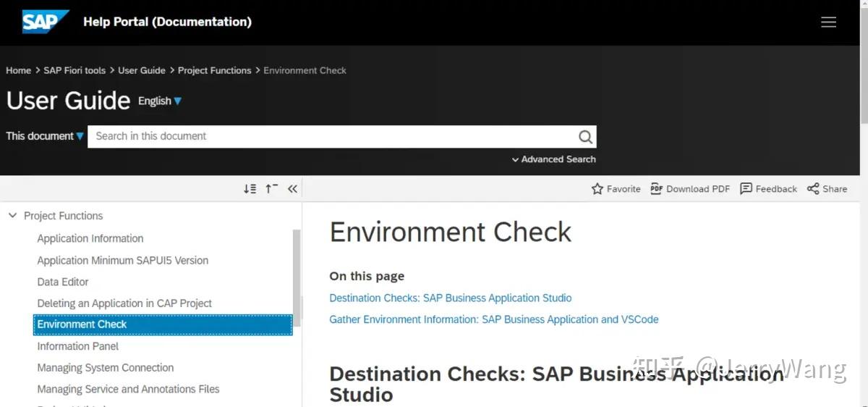Open the hamburger menu

pos(829,22)
